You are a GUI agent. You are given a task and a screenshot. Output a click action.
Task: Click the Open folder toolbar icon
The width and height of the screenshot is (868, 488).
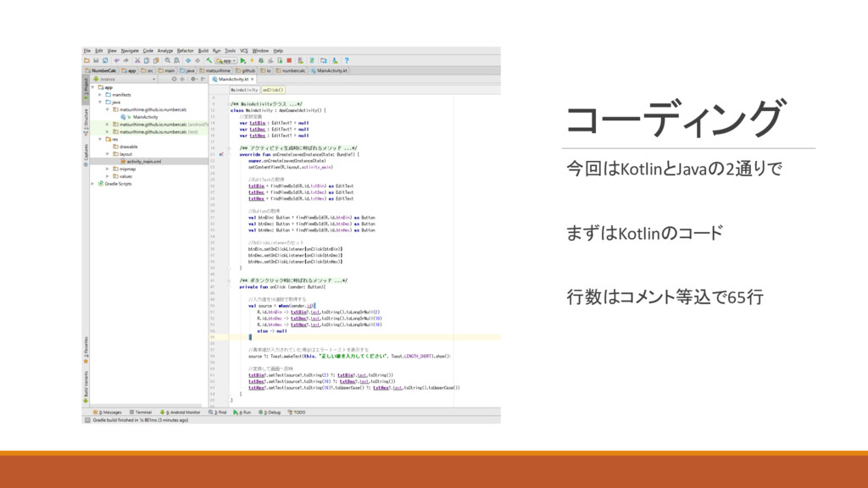(87, 60)
